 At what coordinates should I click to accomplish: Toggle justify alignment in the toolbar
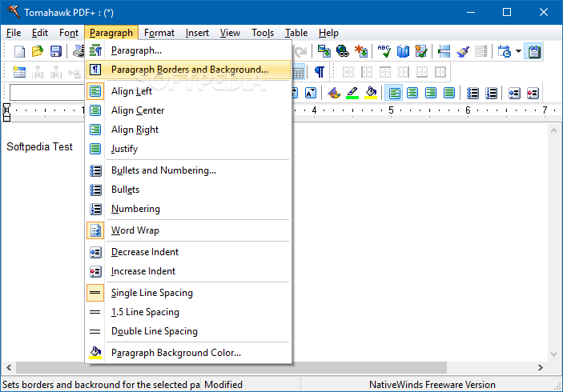448,94
